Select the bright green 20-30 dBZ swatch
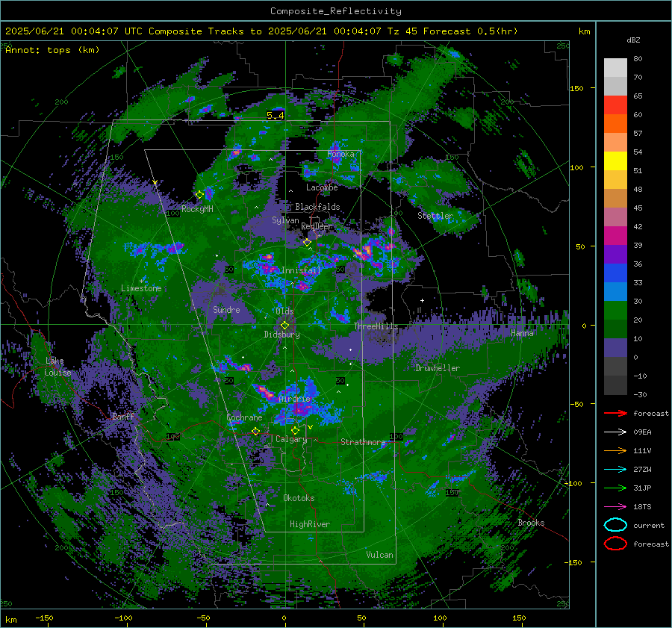 coord(615,311)
